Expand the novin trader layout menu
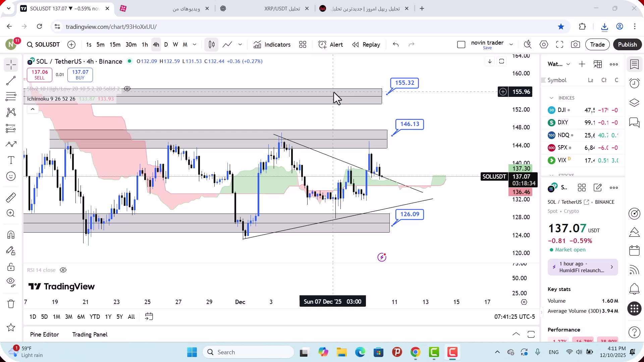This screenshot has height=362, width=644. pyautogui.click(x=511, y=45)
